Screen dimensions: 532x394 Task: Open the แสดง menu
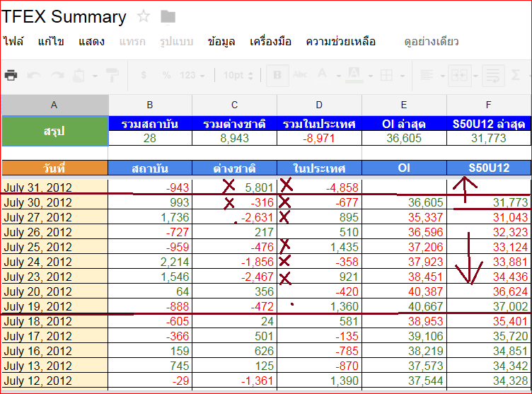[x=91, y=42]
